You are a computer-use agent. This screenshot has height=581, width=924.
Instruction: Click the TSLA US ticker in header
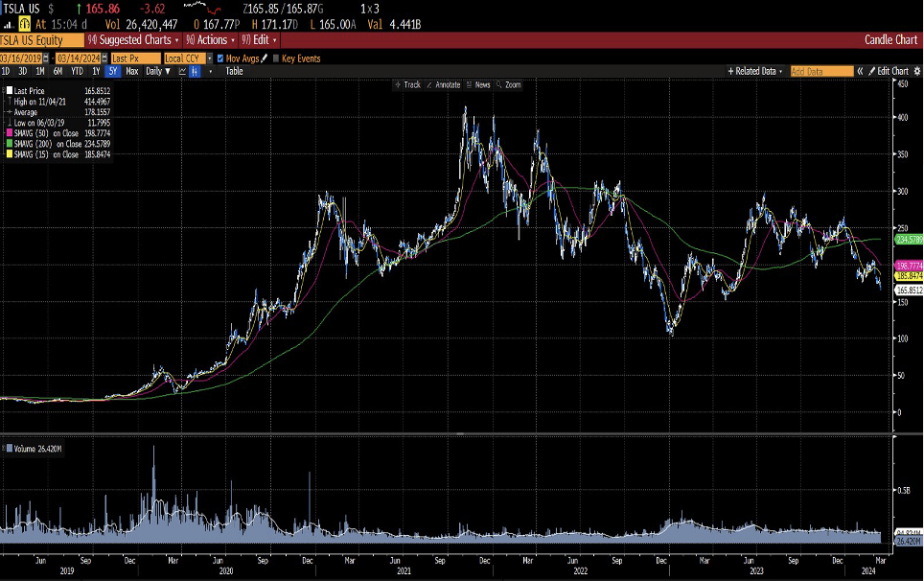click(x=22, y=9)
